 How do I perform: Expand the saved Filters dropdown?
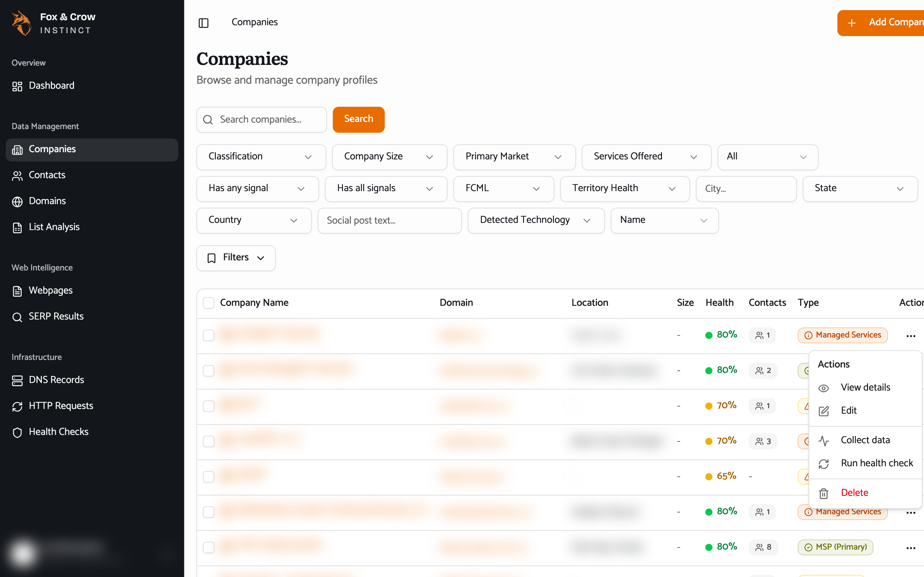click(236, 258)
